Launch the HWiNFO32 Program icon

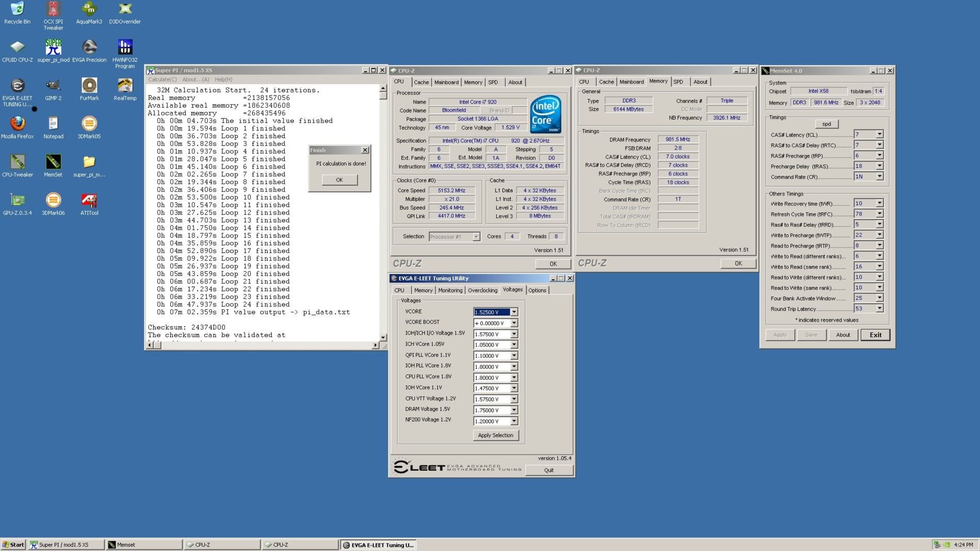(125, 48)
